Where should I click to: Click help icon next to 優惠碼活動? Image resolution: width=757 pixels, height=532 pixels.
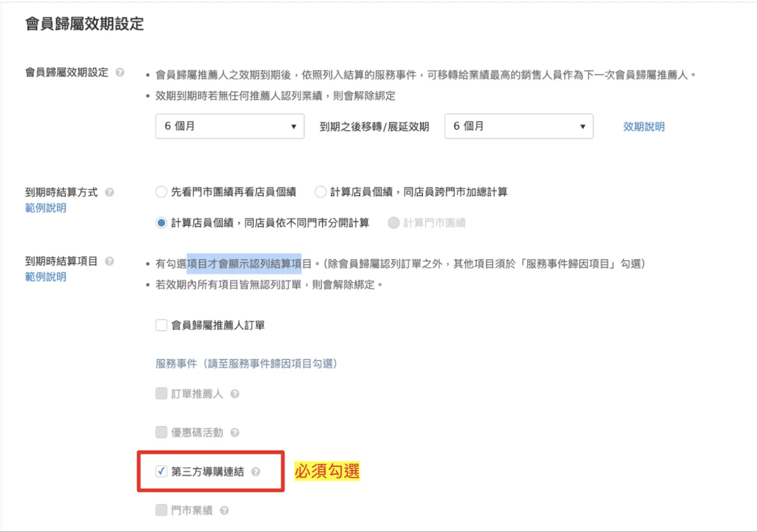(235, 433)
